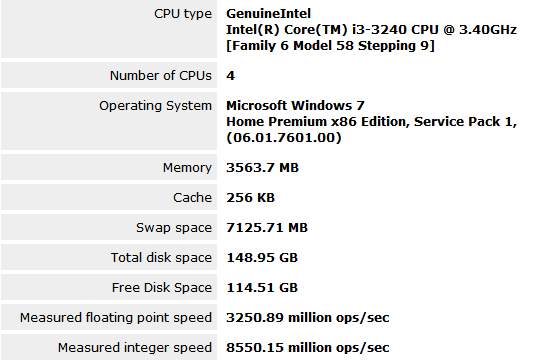The width and height of the screenshot is (538, 363).
Task: Click the Home Premium x86 Edition line
Action: point(371,122)
